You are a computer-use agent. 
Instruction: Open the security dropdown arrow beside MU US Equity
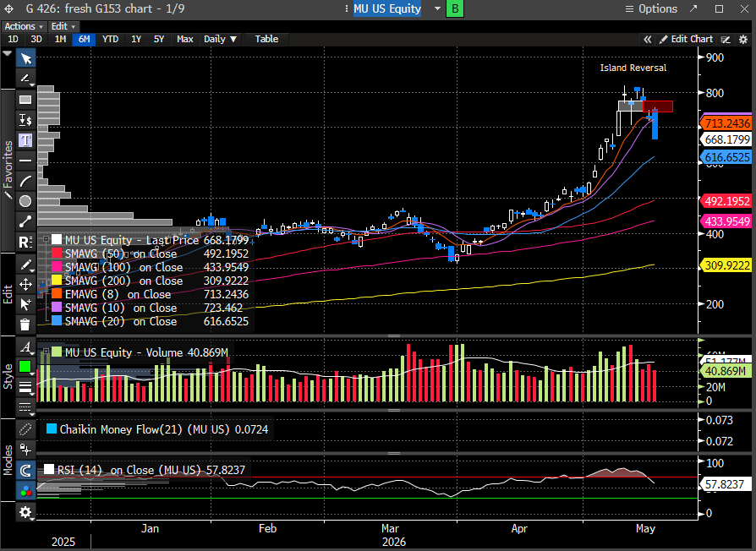pyautogui.click(x=438, y=8)
